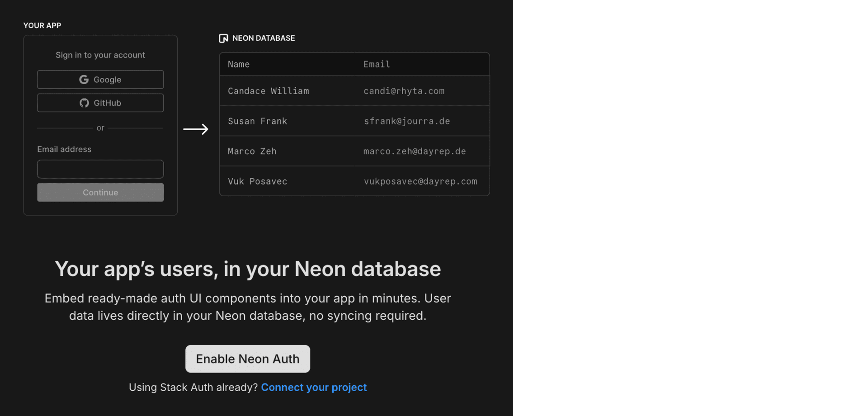Click the NEON DATABASE heading label
Image resolution: width=868 pixels, height=416 pixels.
(264, 38)
